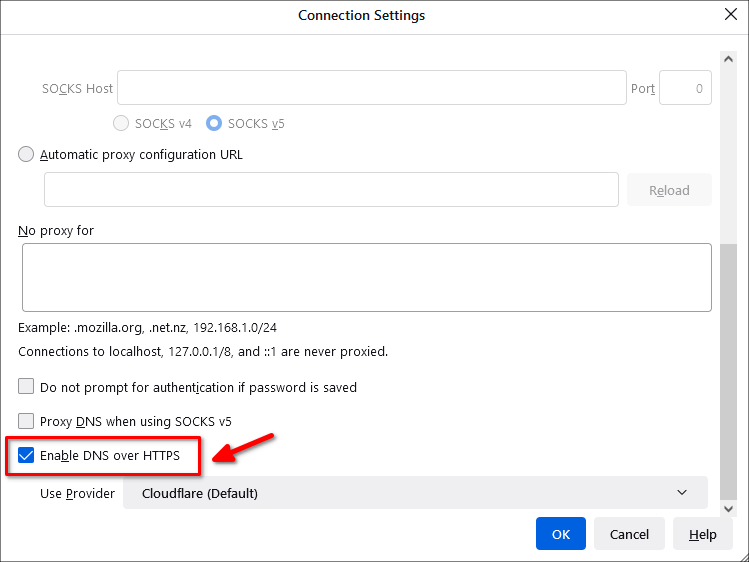The height and width of the screenshot is (562, 749).
Task: Open the Use Provider dropdown
Action: pos(415,493)
